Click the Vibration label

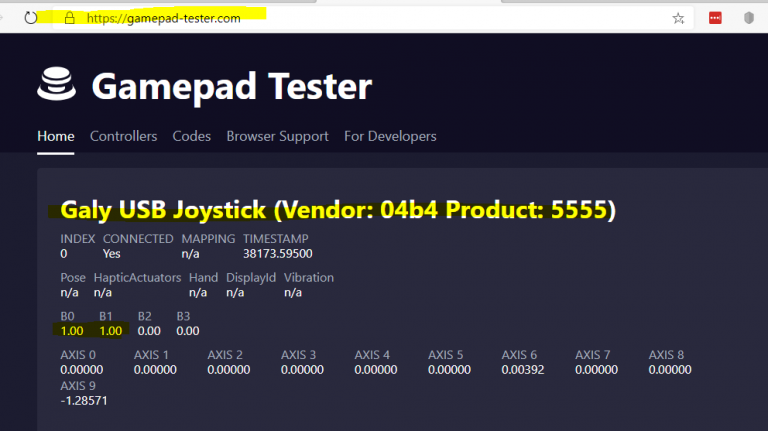tap(309, 278)
